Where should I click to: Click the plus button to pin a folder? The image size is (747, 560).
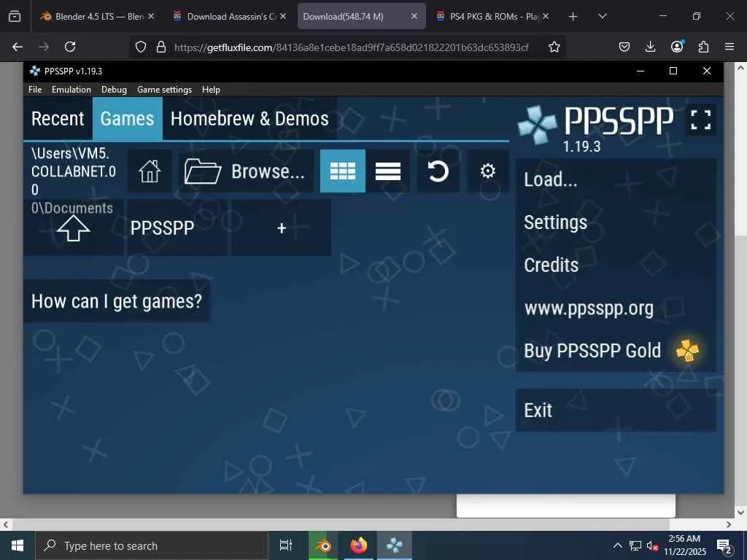[x=281, y=227]
